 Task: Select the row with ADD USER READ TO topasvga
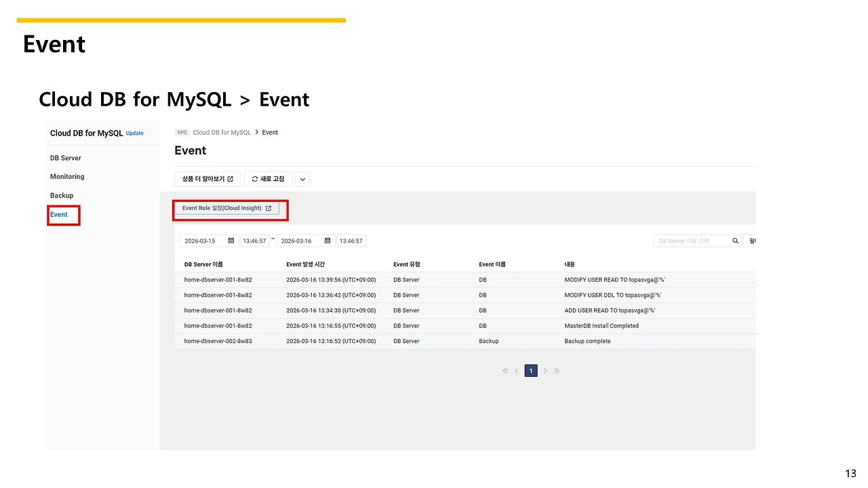click(x=465, y=310)
